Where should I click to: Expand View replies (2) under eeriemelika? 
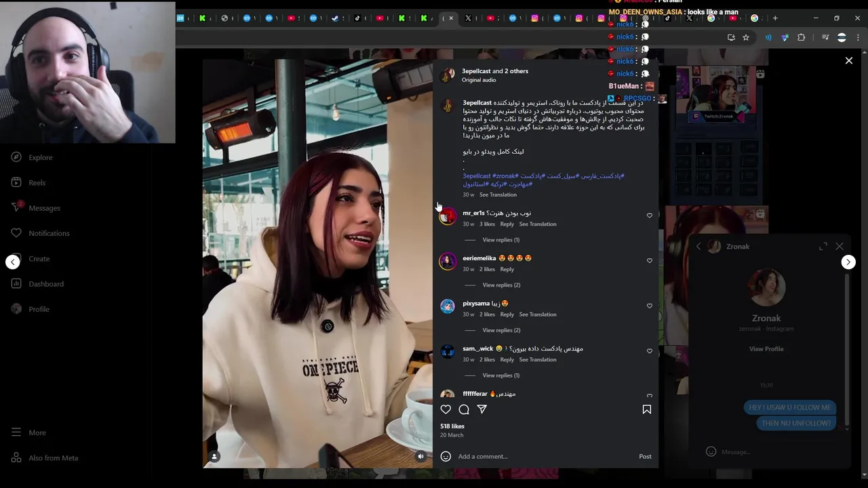[501, 285]
